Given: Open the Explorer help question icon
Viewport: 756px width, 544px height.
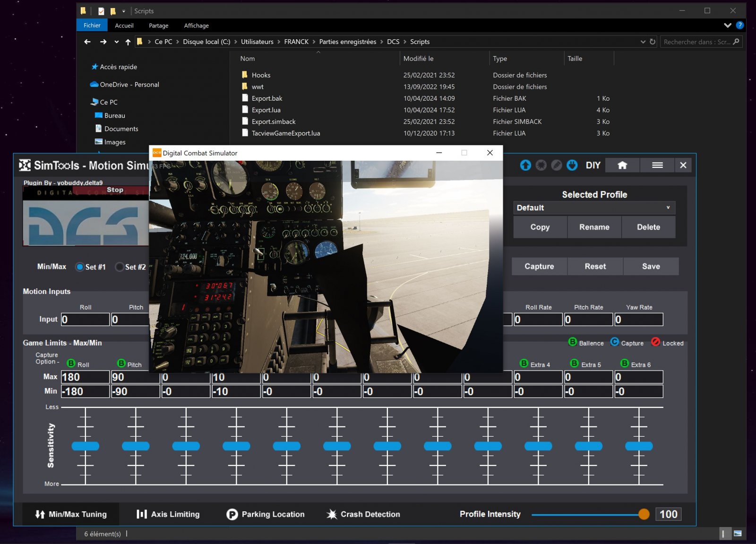Looking at the screenshot, I should 740,25.
